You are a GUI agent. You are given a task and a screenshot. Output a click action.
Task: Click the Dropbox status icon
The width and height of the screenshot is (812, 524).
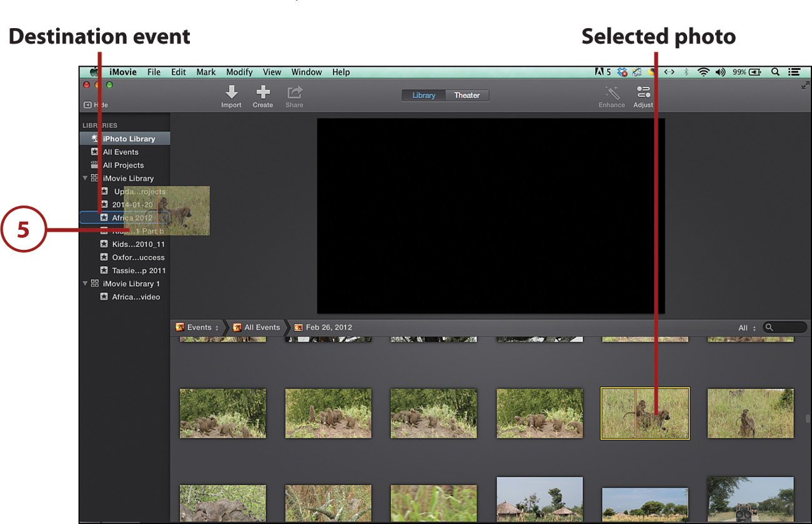622,72
